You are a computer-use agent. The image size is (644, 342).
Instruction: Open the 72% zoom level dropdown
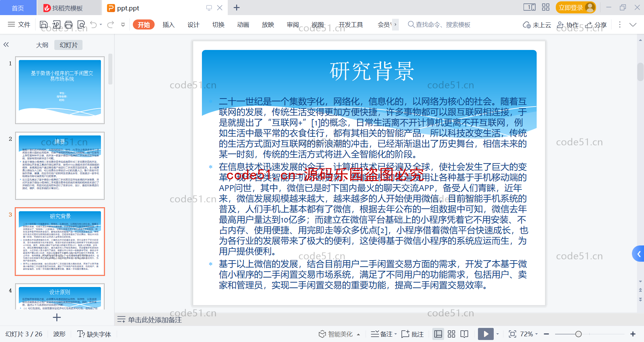(x=529, y=334)
